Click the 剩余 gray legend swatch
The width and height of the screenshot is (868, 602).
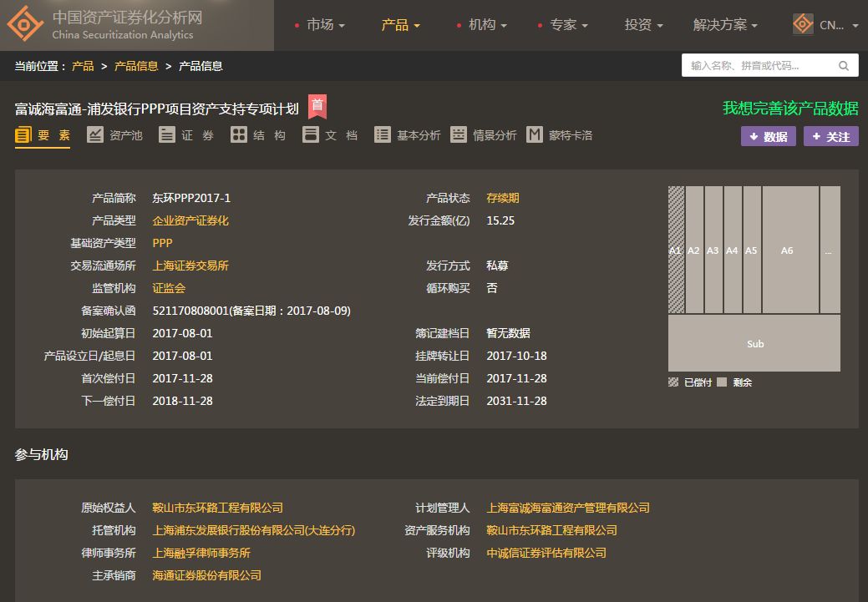[721, 382]
